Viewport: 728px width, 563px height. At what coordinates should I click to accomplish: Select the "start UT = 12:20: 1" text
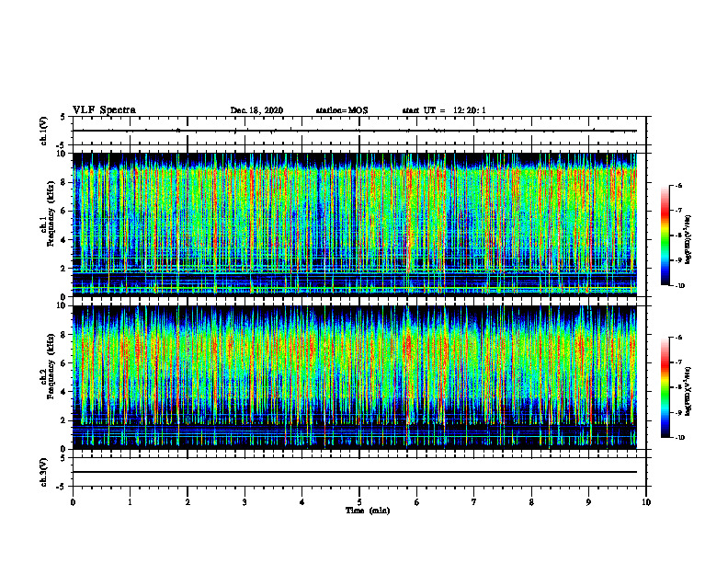[x=444, y=110]
